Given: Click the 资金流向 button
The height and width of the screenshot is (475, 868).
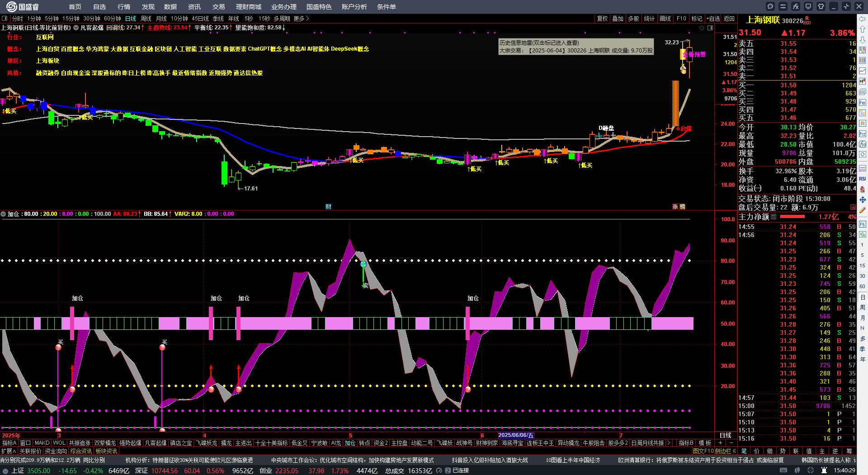Looking at the screenshot, I should 56,451.
